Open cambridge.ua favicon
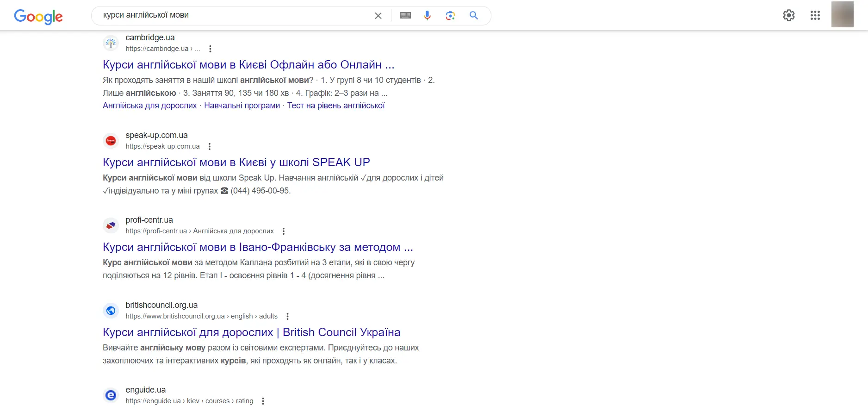 111,43
